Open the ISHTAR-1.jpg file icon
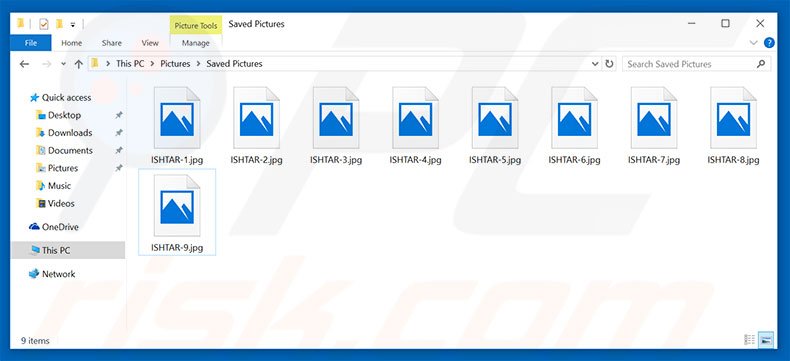 tap(177, 118)
